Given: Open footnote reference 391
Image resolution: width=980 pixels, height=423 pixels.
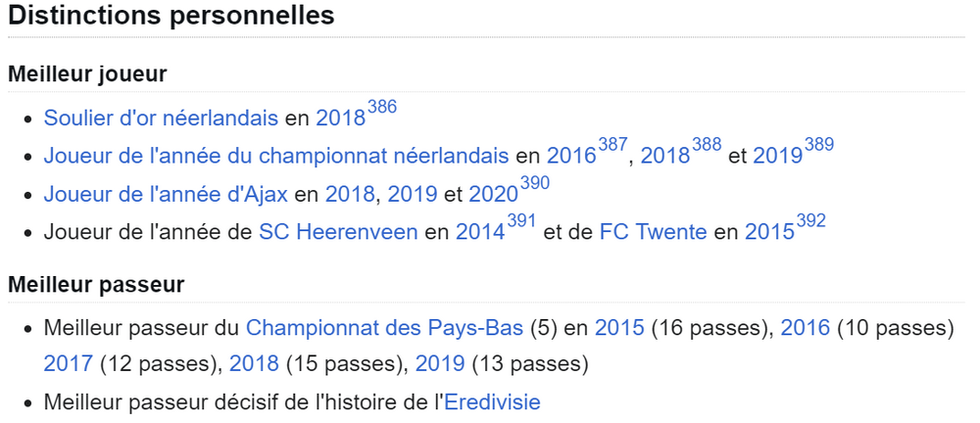Looking at the screenshot, I should pyautogui.click(x=521, y=222).
